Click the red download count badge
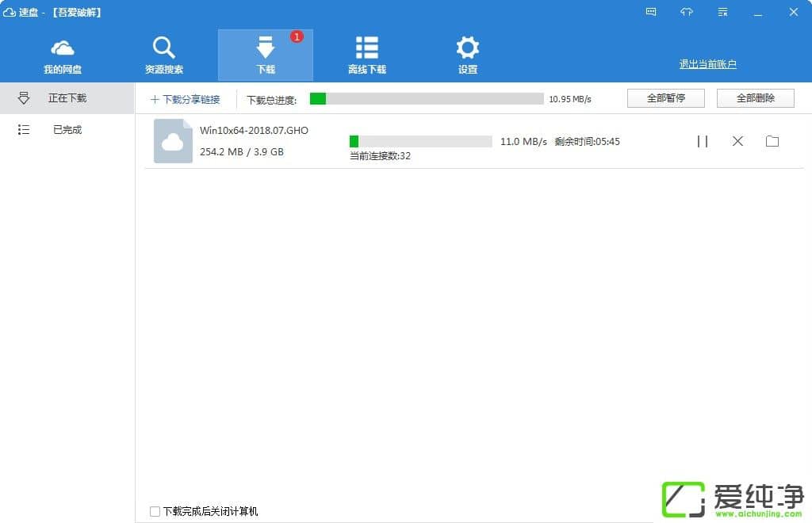This screenshot has height=523, width=812. [297, 36]
